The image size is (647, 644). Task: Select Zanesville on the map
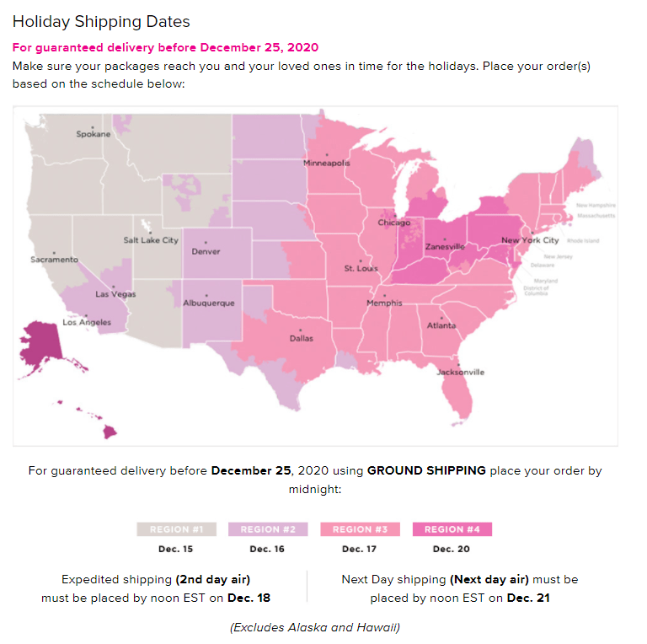point(444,246)
